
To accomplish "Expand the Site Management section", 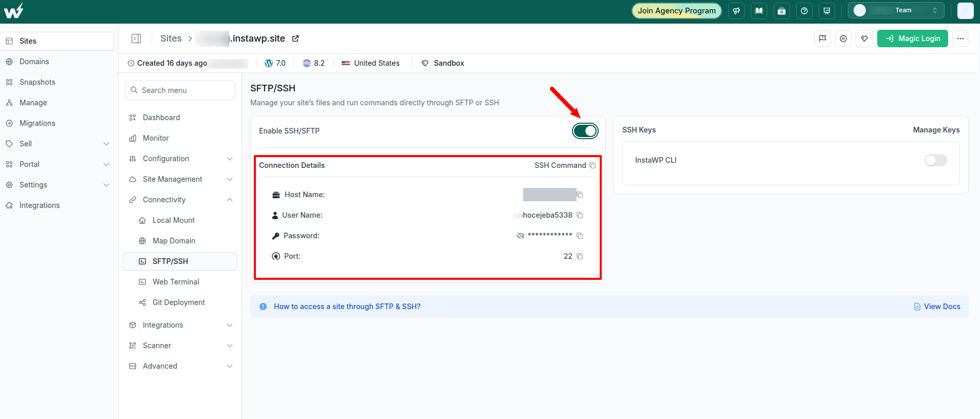I will 180,179.
